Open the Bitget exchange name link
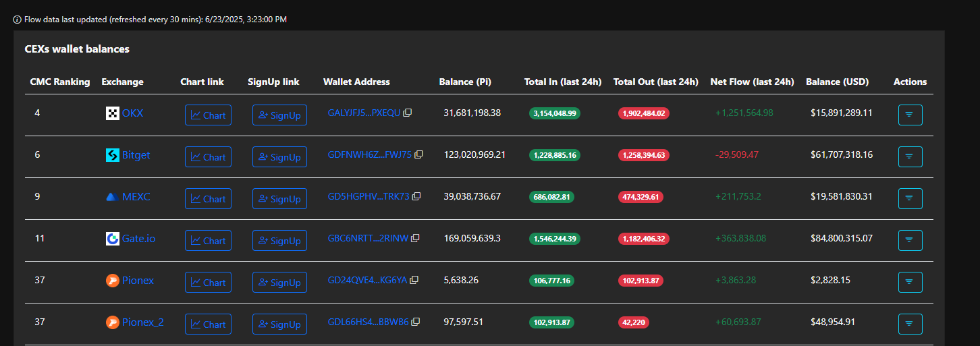 tap(136, 155)
